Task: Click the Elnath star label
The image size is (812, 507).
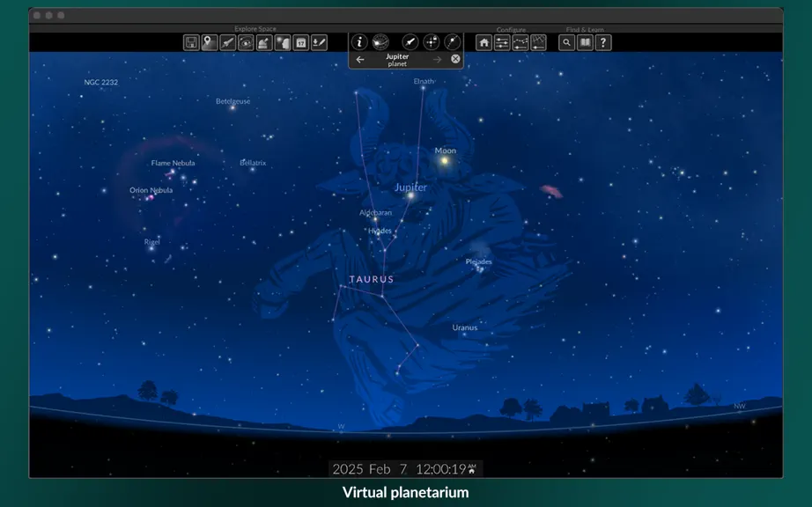Action: [x=424, y=81]
